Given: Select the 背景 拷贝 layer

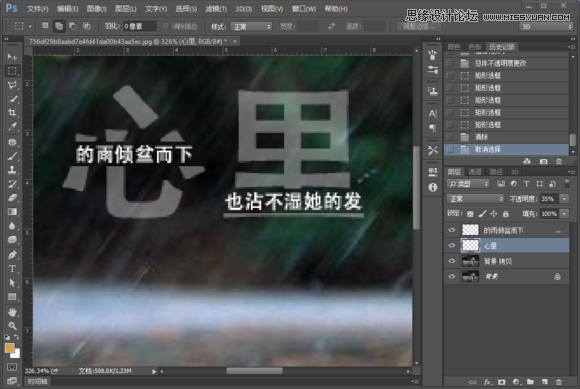Looking at the screenshot, I should tap(507, 261).
